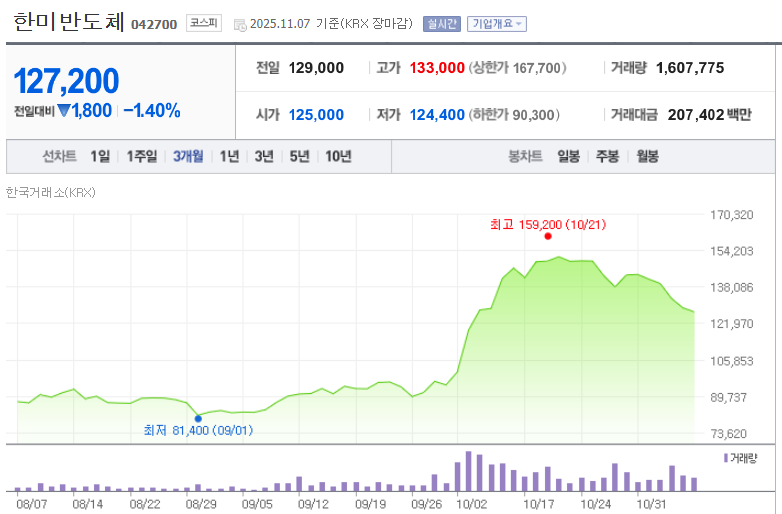Select the 3년 line chart tab
The width and height of the screenshot is (782, 514).
[264, 157]
